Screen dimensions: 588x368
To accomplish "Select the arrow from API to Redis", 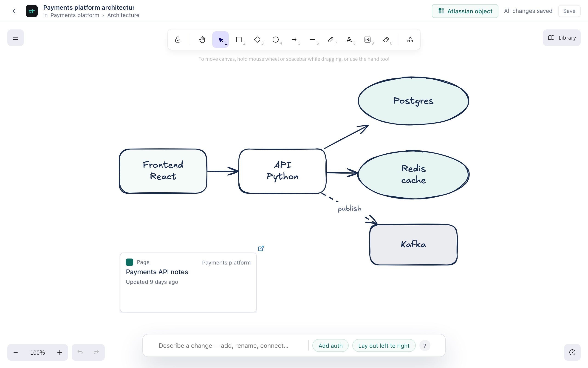I will [342, 173].
